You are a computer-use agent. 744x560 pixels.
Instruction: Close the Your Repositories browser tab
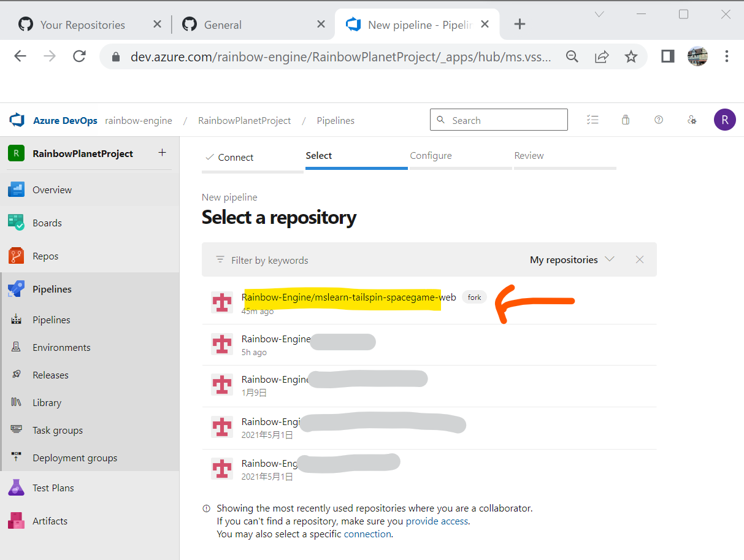157,25
